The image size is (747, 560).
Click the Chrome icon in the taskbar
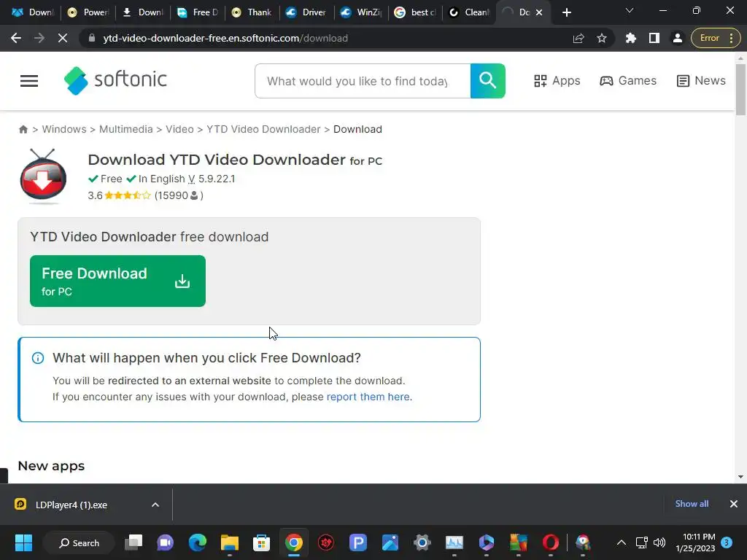tap(293, 542)
